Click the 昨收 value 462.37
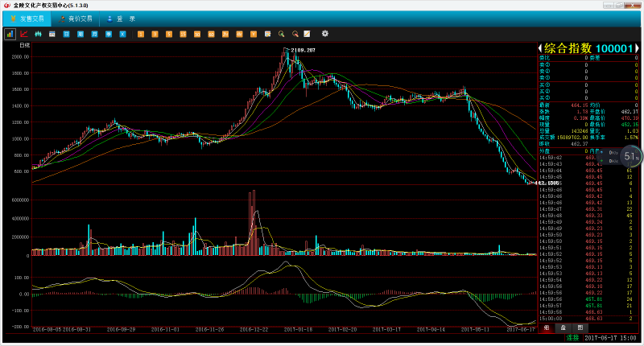Image resolution: width=644 pixels, height=346 pixels. 580,144
